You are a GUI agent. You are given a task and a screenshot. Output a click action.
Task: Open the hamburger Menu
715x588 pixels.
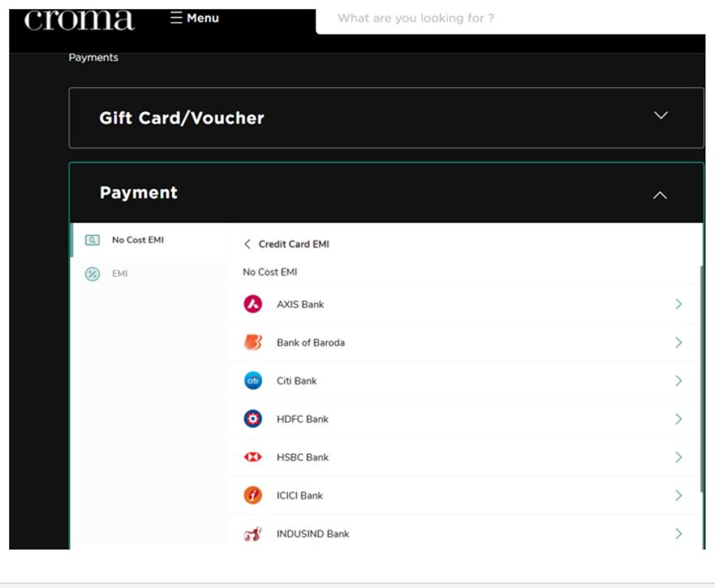[195, 18]
